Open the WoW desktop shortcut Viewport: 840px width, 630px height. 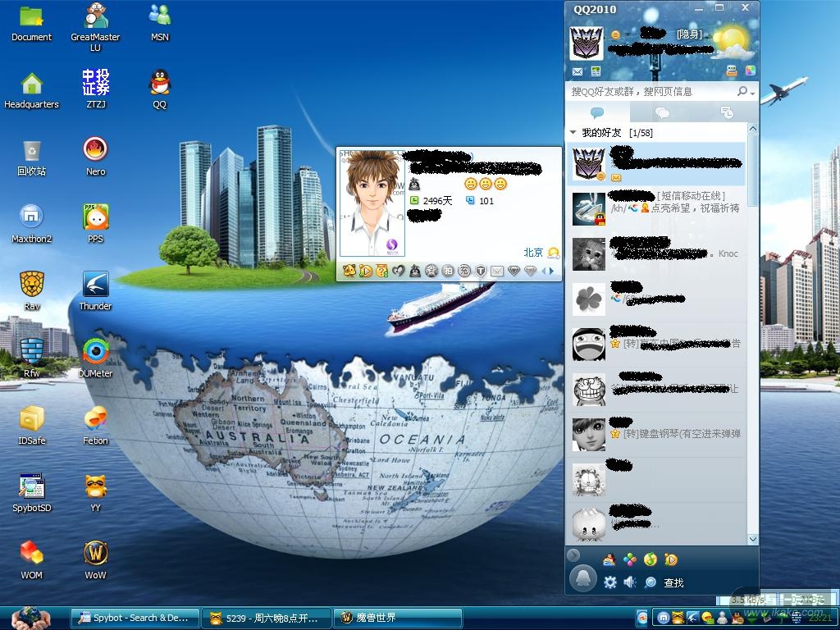tap(95, 560)
